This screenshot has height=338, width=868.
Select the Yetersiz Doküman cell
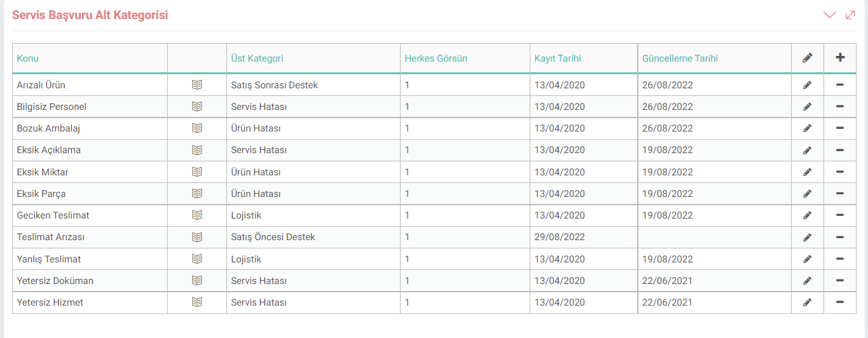point(55,281)
